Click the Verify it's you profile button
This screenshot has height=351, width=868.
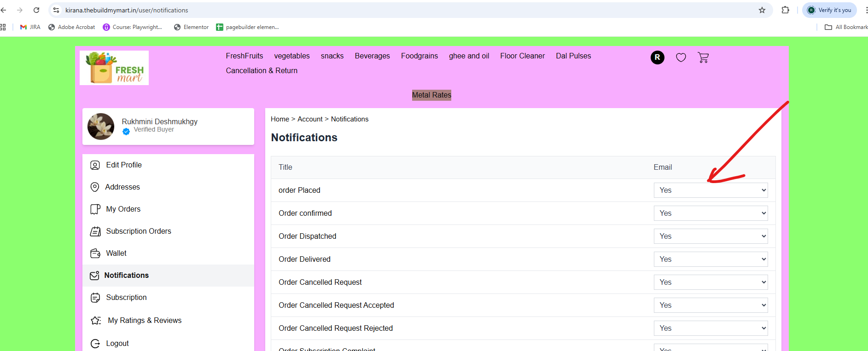829,10
